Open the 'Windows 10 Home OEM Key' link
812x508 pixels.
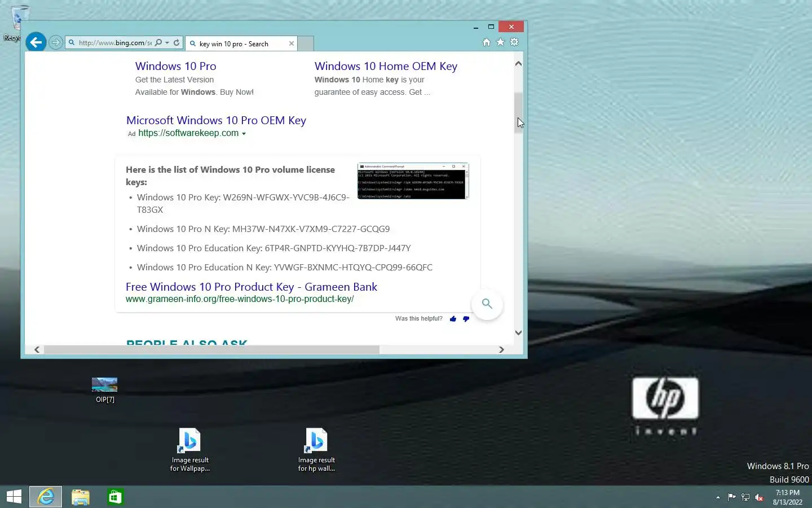pyautogui.click(x=386, y=66)
